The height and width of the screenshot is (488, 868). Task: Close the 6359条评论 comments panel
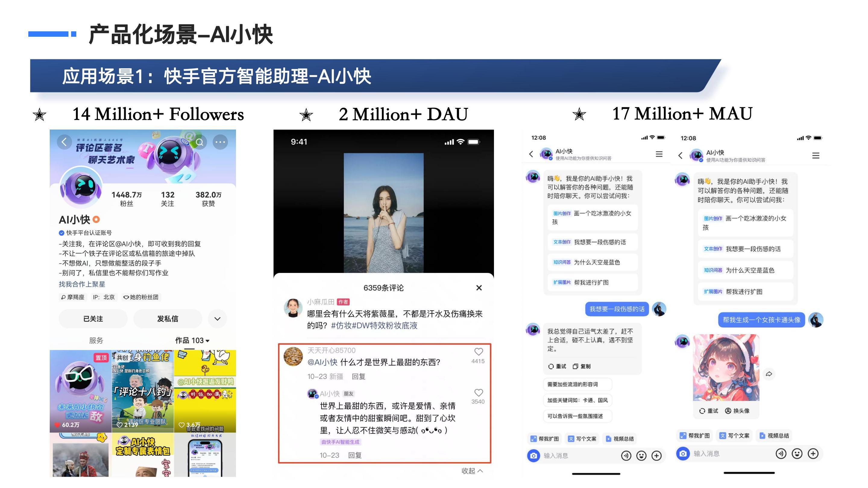tap(479, 288)
